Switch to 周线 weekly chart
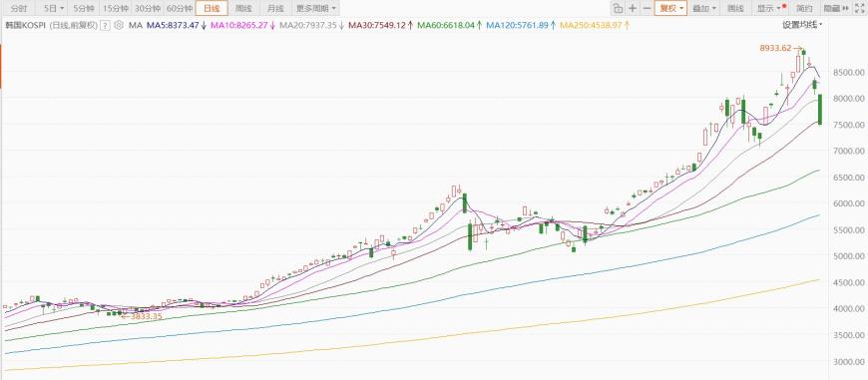The width and height of the screenshot is (868, 380). (x=243, y=8)
